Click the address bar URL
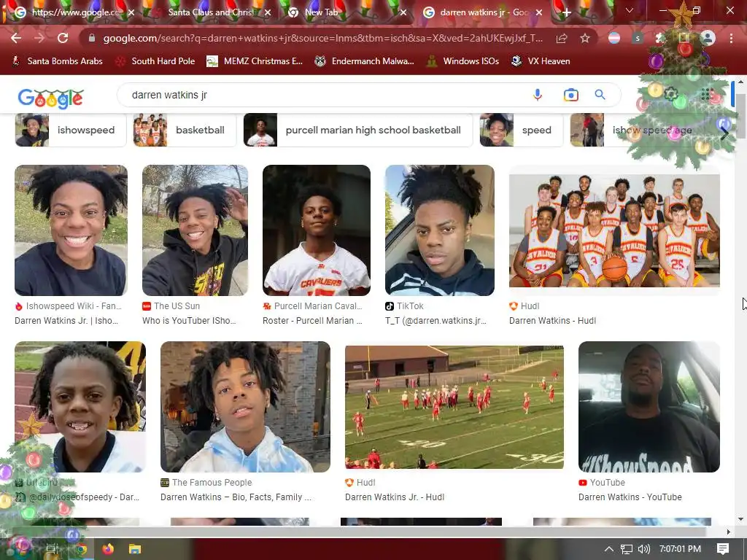This screenshot has width=747, height=560. coord(322,38)
